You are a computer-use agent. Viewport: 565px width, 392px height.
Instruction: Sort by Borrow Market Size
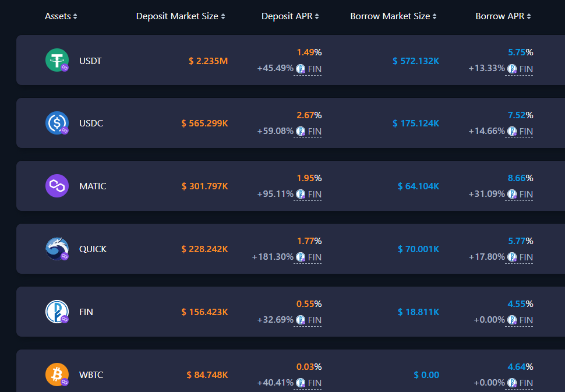pos(393,16)
